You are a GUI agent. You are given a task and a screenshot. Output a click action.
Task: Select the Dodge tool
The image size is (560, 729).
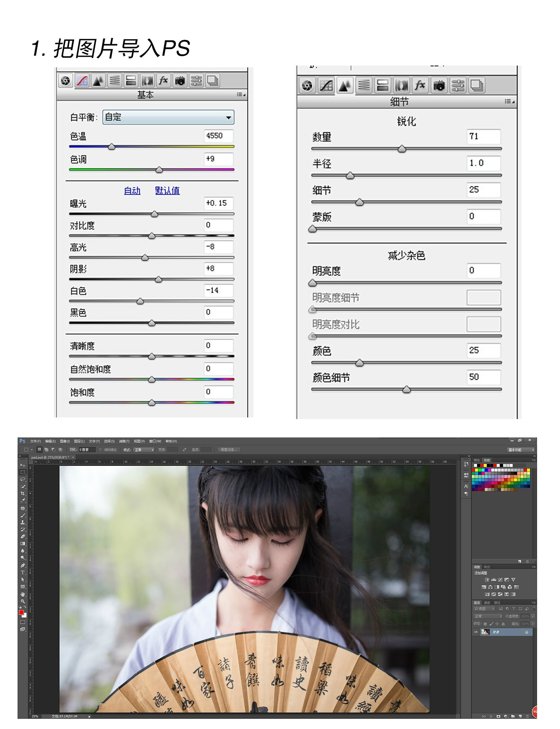click(23, 557)
